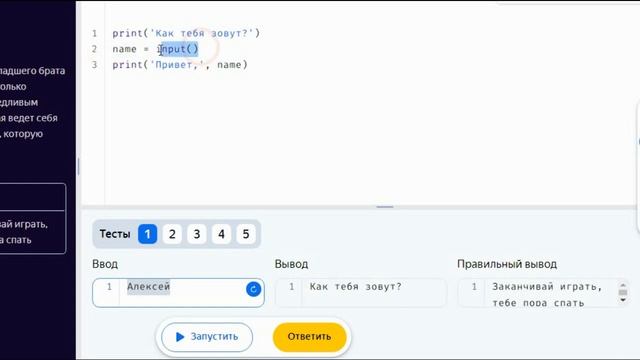Click the Ввод input field with Алексей
640x360 pixels.
coord(178,293)
